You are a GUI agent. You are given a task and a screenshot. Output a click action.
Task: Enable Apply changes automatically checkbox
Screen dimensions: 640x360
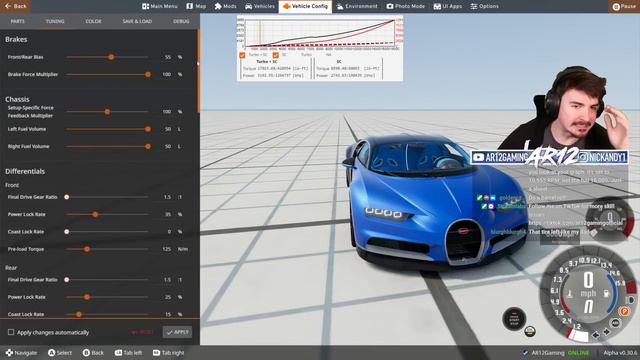click(11, 332)
